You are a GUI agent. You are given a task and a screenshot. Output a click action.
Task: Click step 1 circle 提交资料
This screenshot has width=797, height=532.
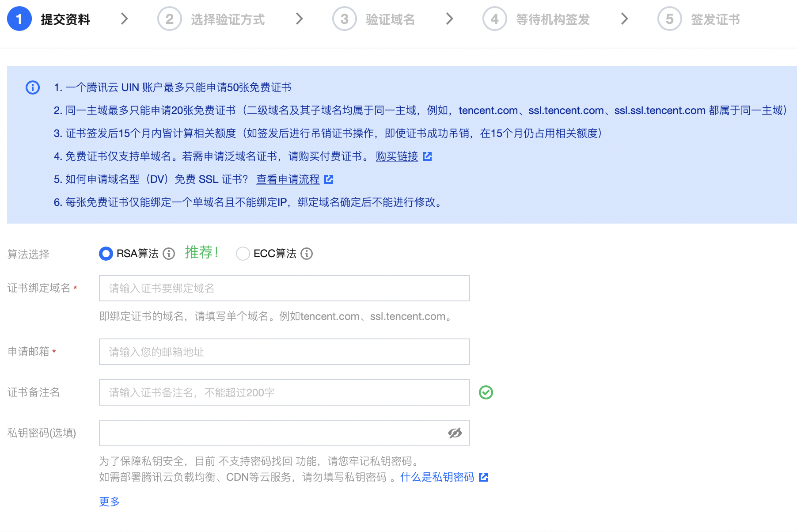(19, 19)
